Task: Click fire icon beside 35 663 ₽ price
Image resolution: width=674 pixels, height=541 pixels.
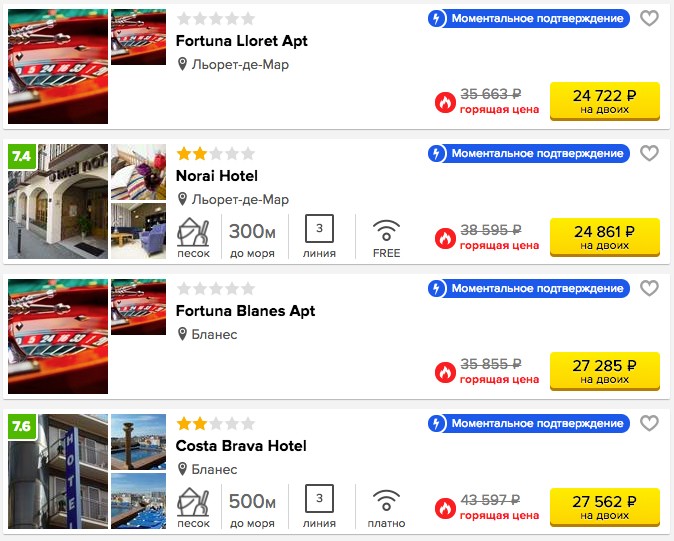Action: point(445,103)
